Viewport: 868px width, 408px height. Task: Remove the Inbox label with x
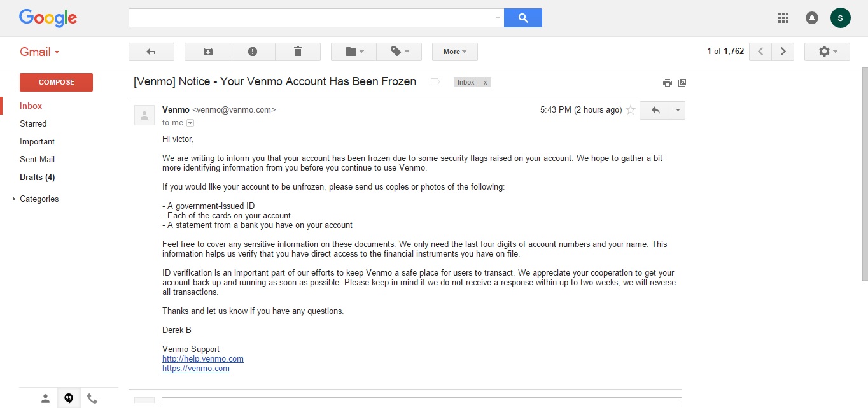(x=485, y=82)
